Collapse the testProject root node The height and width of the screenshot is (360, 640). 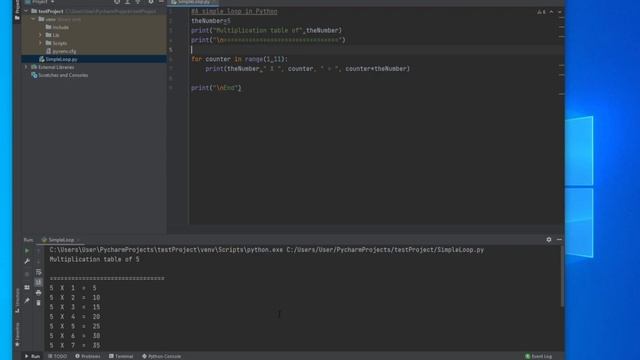click(27, 11)
